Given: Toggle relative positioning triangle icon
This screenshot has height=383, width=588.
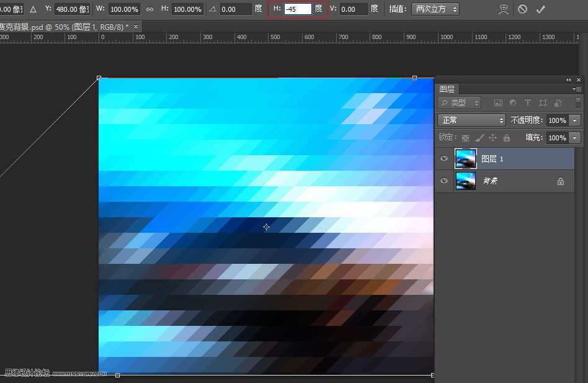Looking at the screenshot, I should point(33,9).
